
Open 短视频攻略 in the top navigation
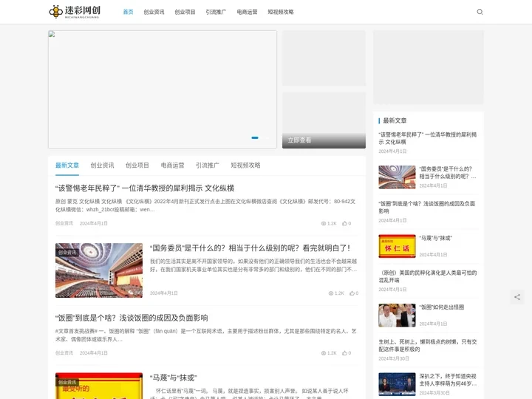coord(281,12)
